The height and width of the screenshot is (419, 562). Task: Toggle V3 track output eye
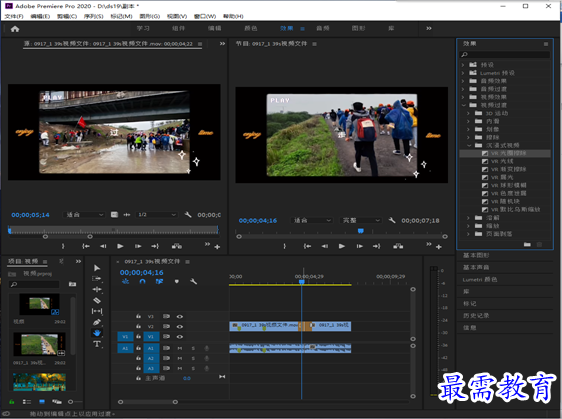[x=180, y=316]
